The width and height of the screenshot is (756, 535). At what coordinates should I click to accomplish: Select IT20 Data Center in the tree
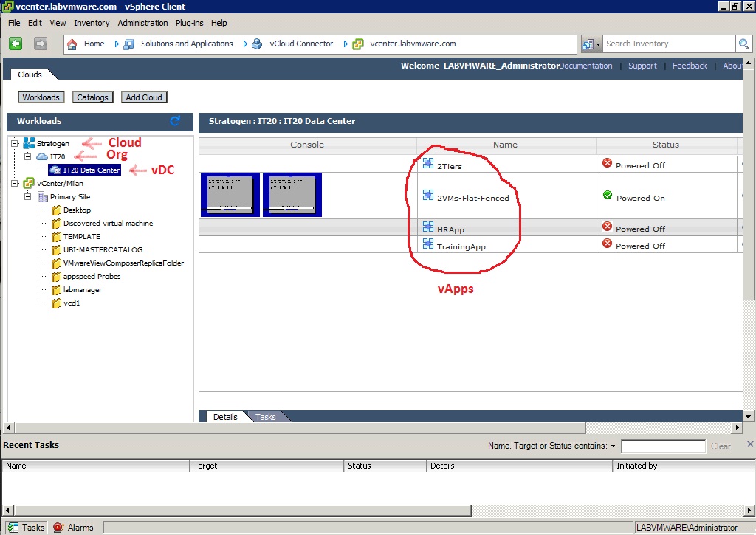tap(91, 170)
